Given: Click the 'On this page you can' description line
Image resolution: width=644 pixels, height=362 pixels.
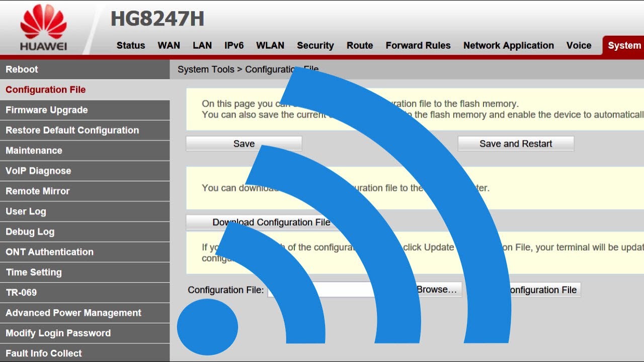Looking at the screenshot, I should point(360,104).
